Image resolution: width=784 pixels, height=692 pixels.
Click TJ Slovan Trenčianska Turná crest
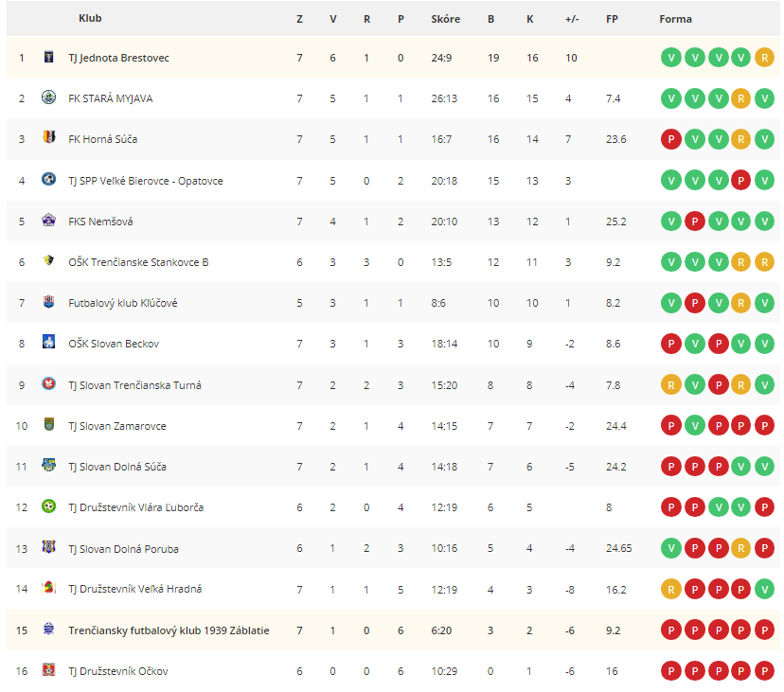(x=48, y=383)
